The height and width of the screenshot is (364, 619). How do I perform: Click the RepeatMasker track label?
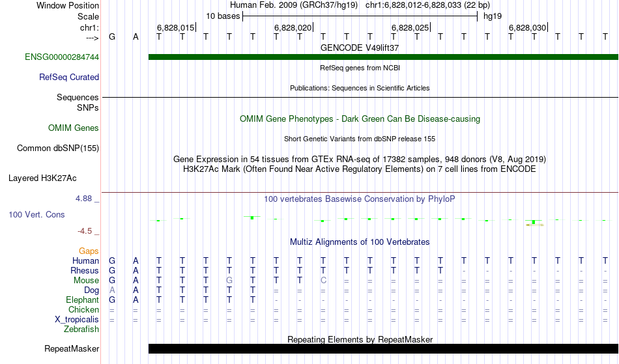point(72,348)
